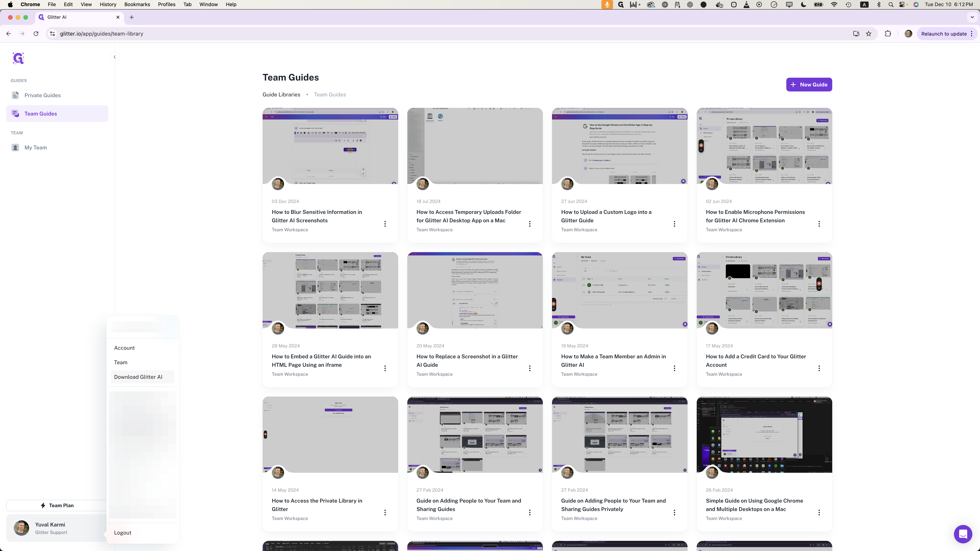Click Relaunch to update button
Viewport: 980px width, 551px height.
click(944, 34)
